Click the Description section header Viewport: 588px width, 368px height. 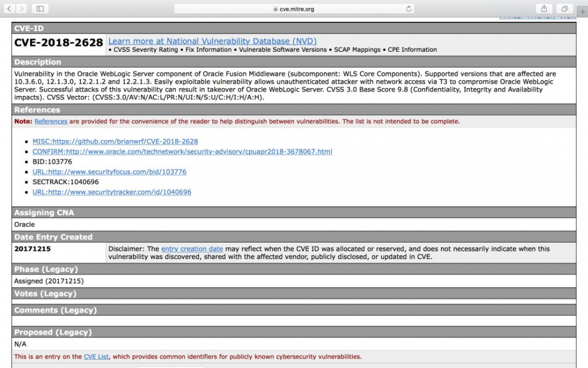(294, 62)
